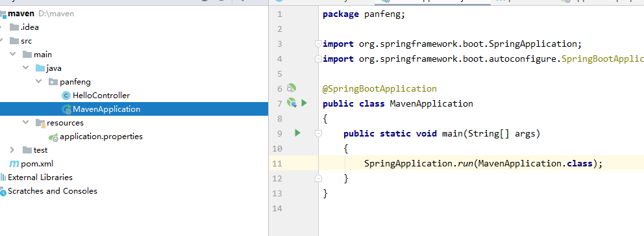Click the src folder icon
This screenshot has height=236, width=644.
(x=14, y=41)
